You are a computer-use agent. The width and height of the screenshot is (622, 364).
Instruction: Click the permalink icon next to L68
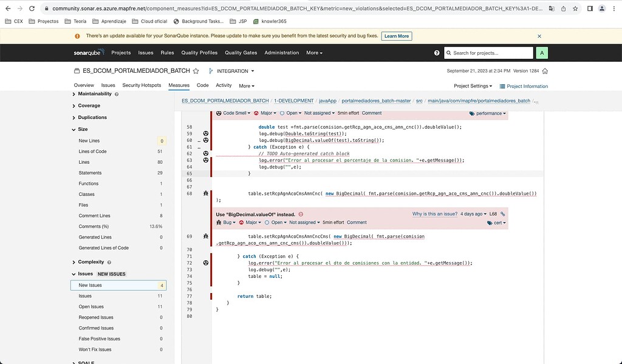503,214
